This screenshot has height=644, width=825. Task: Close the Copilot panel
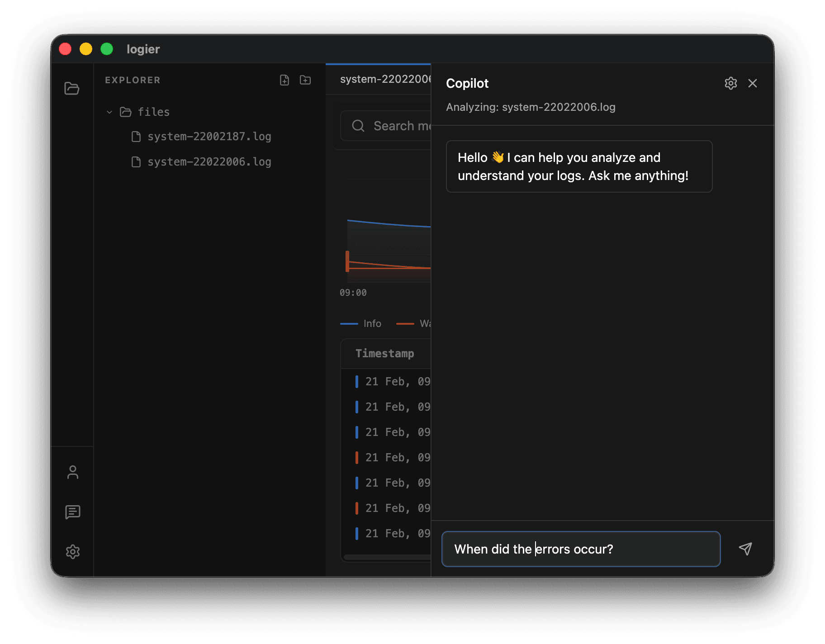tap(752, 83)
